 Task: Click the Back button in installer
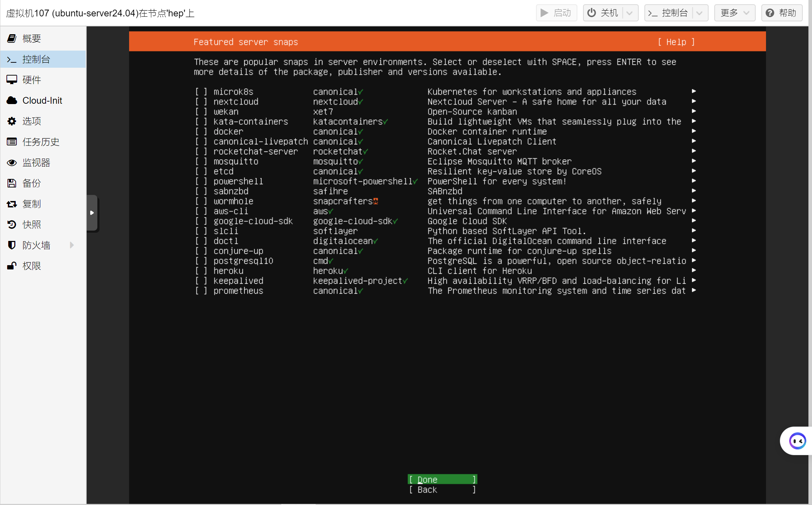(x=442, y=490)
